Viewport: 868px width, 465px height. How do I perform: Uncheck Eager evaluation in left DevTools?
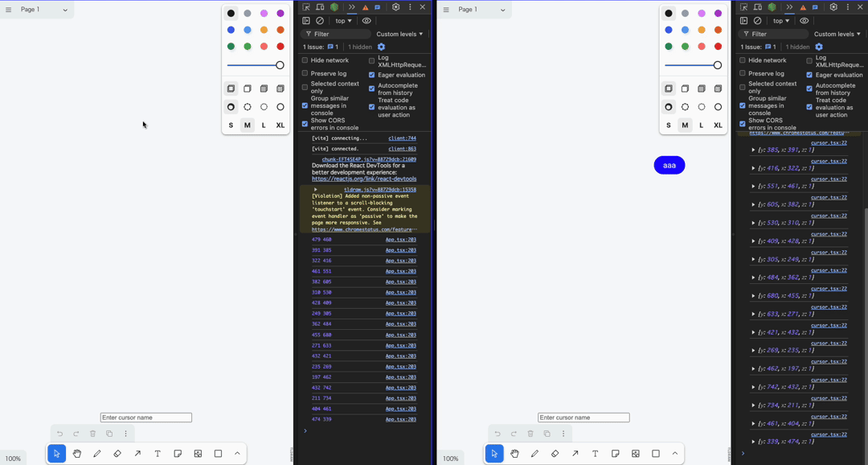pos(371,75)
